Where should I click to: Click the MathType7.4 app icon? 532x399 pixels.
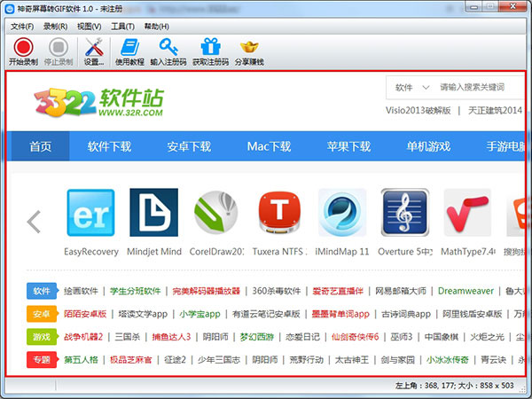pos(467,213)
